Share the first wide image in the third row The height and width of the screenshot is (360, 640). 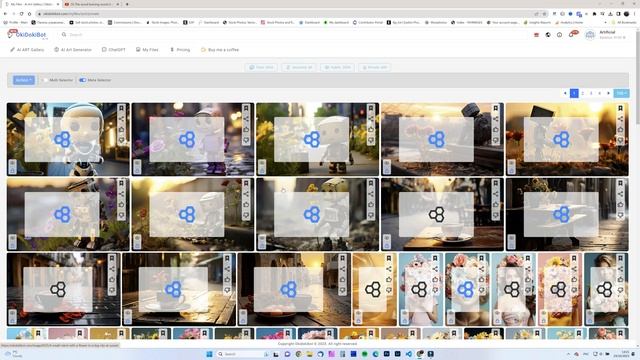tap(112, 269)
